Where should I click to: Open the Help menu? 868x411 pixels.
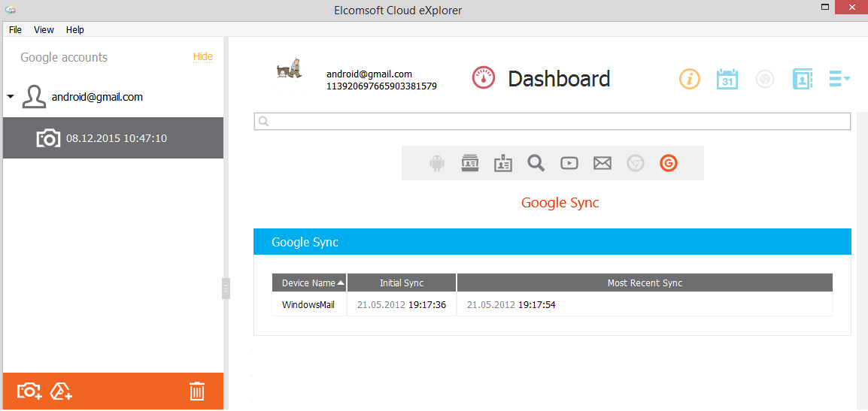click(x=74, y=30)
